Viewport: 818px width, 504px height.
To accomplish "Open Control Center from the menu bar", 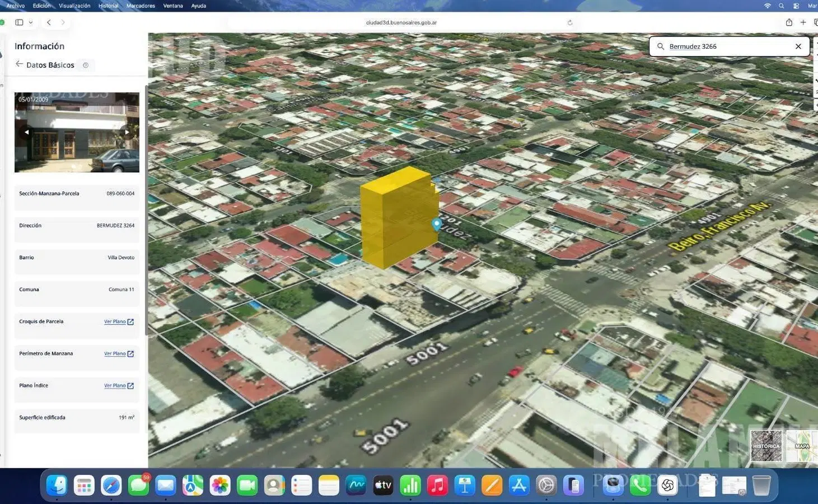I will pyautogui.click(x=796, y=6).
